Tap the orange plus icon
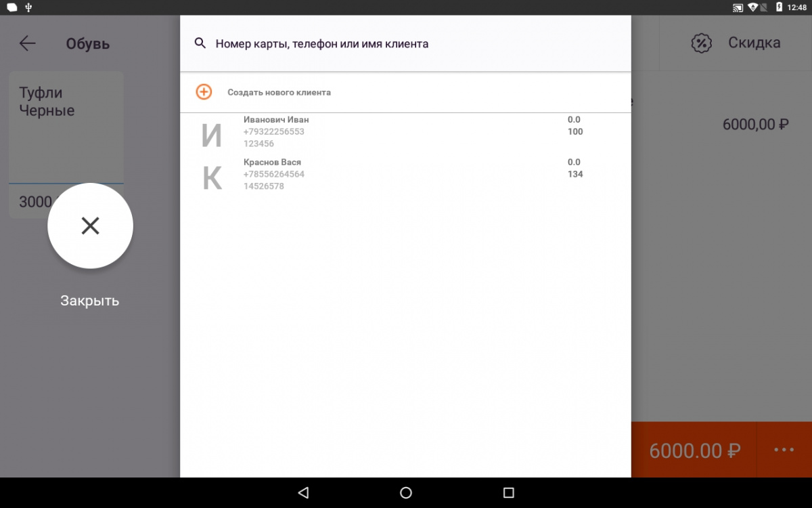 tap(204, 92)
